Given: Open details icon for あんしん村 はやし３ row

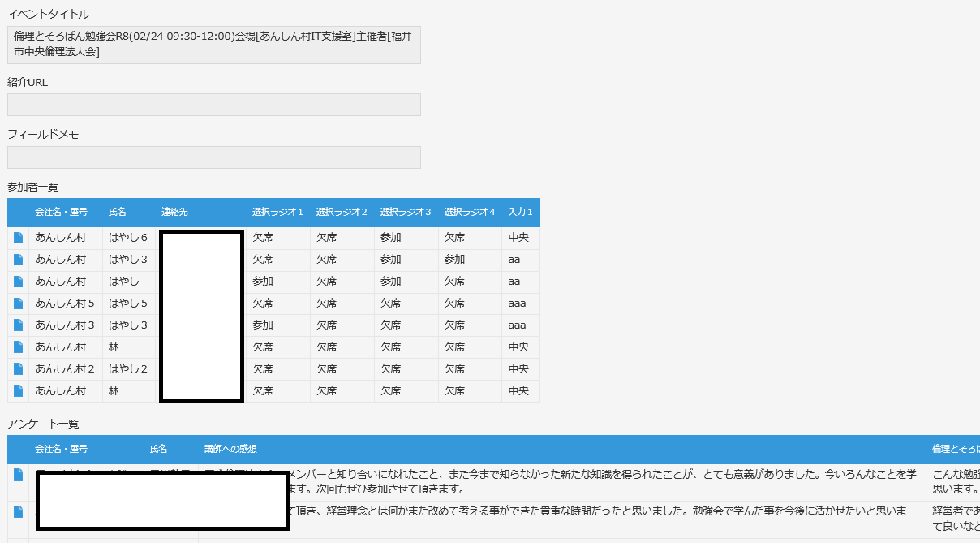Looking at the screenshot, I should 19,260.
